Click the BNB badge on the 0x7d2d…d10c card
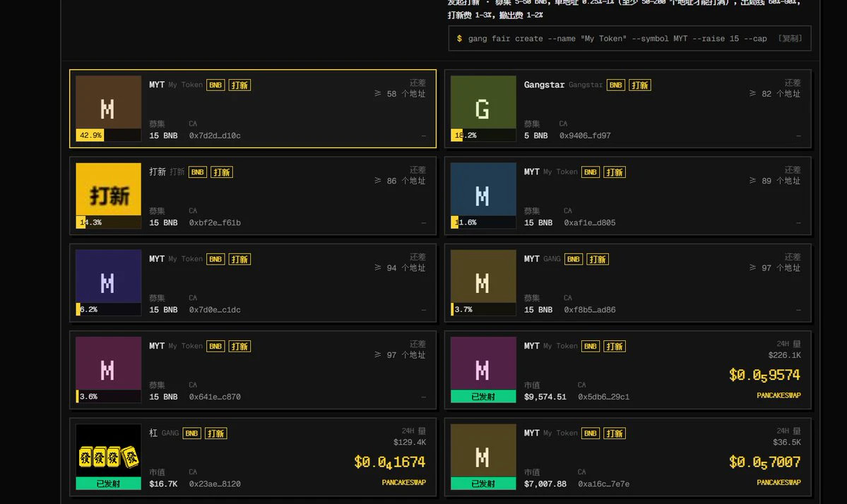The image size is (847, 504). tap(215, 85)
